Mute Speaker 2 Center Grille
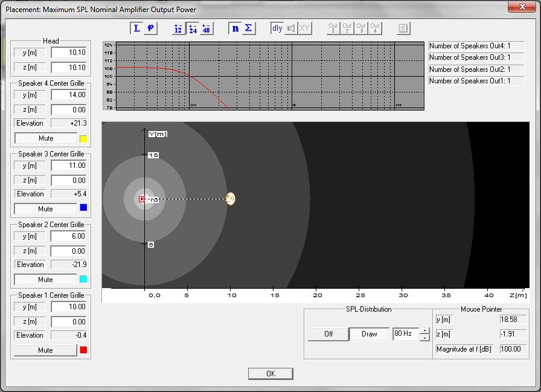The width and height of the screenshot is (541, 392). 45,280
